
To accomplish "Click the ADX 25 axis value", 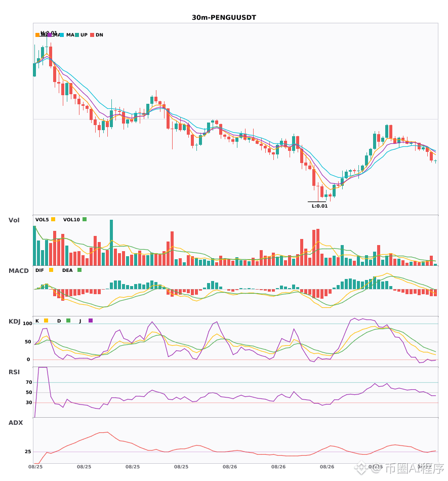I will [x=28, y=452].
